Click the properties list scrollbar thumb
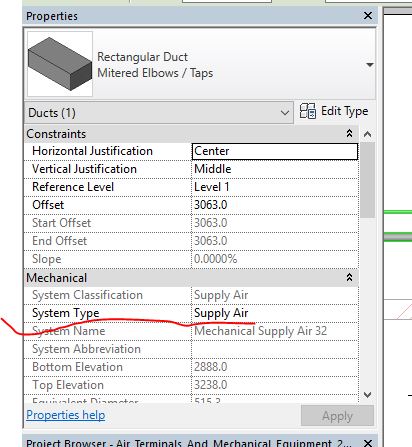Screen dimensions: 412x447 click(x=367, y=180)
